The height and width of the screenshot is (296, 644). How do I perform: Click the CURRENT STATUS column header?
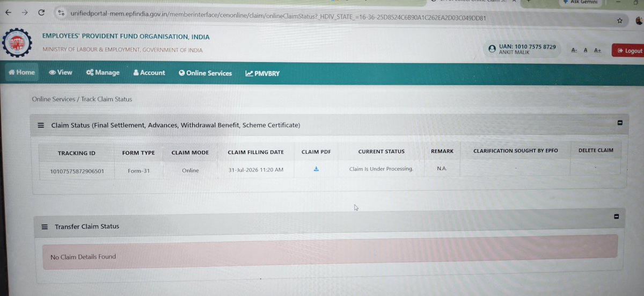(x=381, y=151)
